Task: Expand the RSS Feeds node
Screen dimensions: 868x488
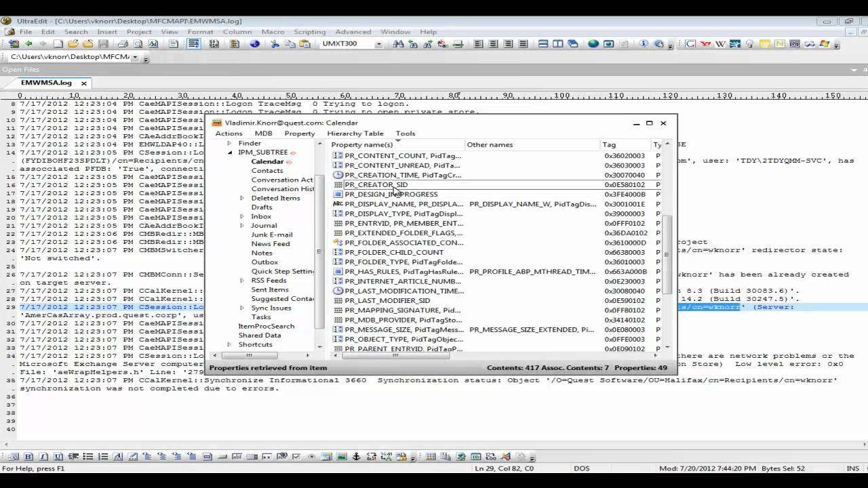Action: 243,281
